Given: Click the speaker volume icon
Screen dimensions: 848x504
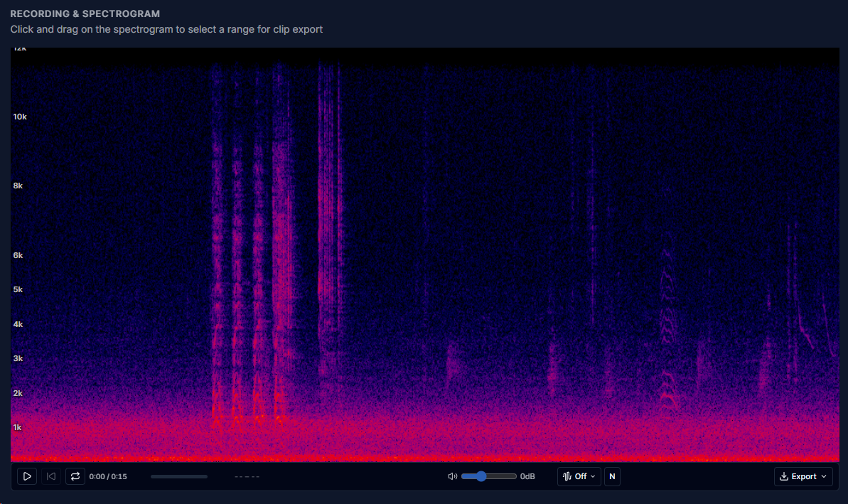Looking at the screenshot, I should (452, 476).
